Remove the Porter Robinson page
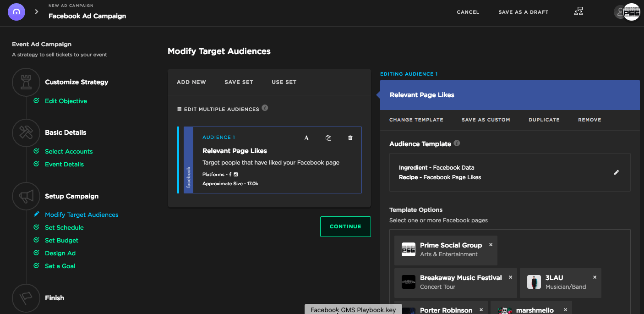 (481, 310)
